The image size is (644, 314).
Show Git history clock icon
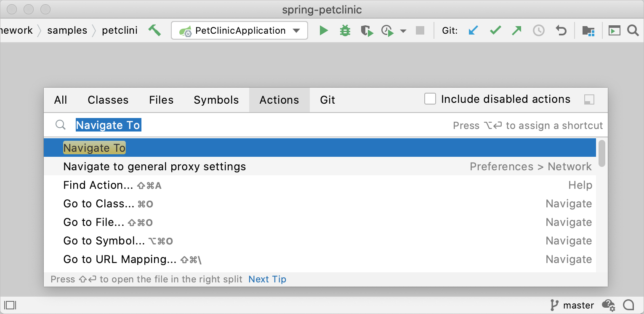click(539, 30)
